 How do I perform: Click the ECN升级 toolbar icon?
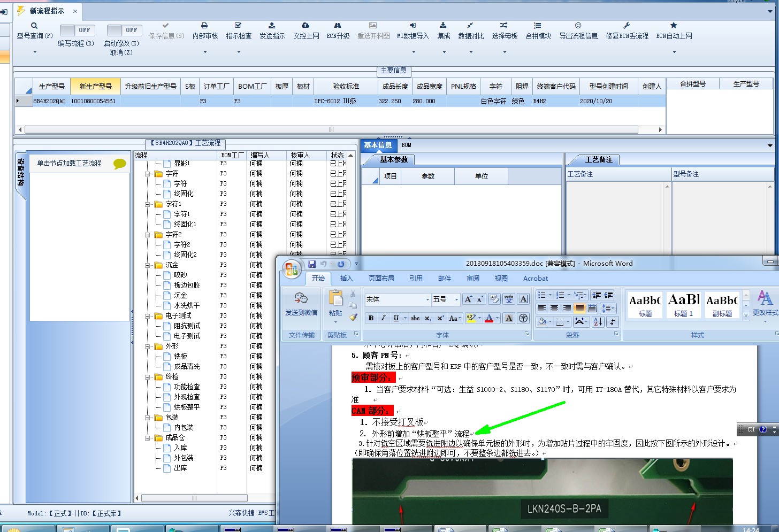click(338, 25)
